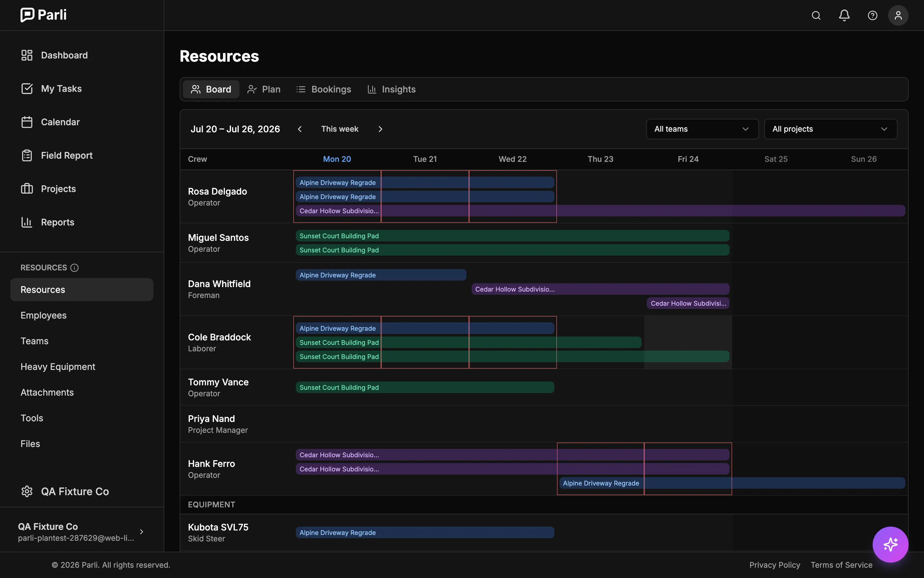The width and height of the screenshot is (924, 578).
Task: Click Hank Ferro crew name
Action: [x=211, y=463]
